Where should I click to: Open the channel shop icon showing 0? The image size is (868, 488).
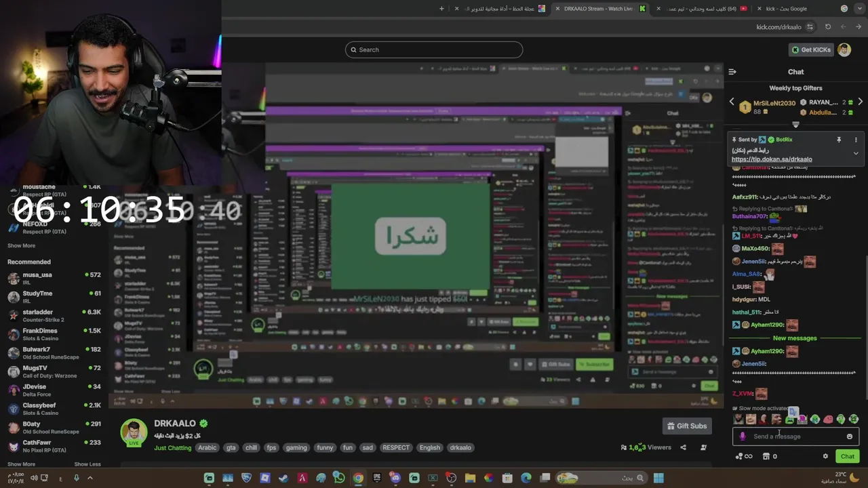(x=770, y=456)
